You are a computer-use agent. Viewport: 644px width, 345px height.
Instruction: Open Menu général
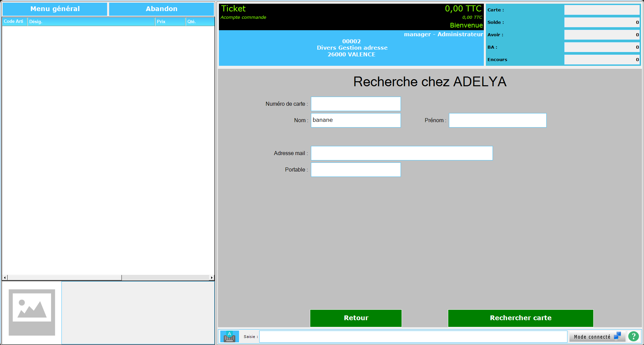click(x=55, y=9)
